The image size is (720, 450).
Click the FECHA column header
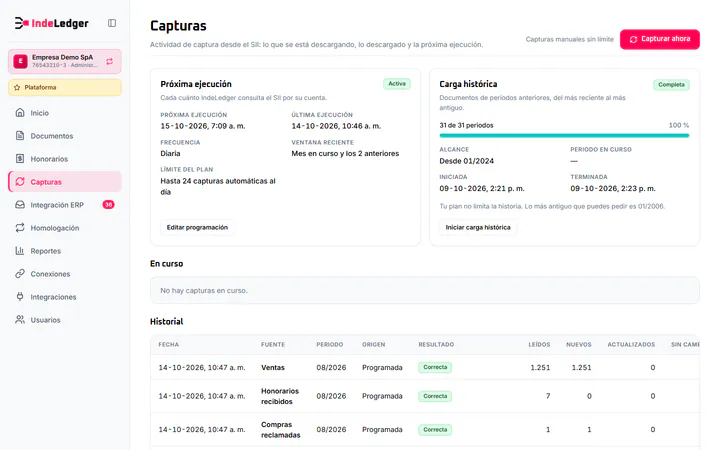(x=169, y=344)
